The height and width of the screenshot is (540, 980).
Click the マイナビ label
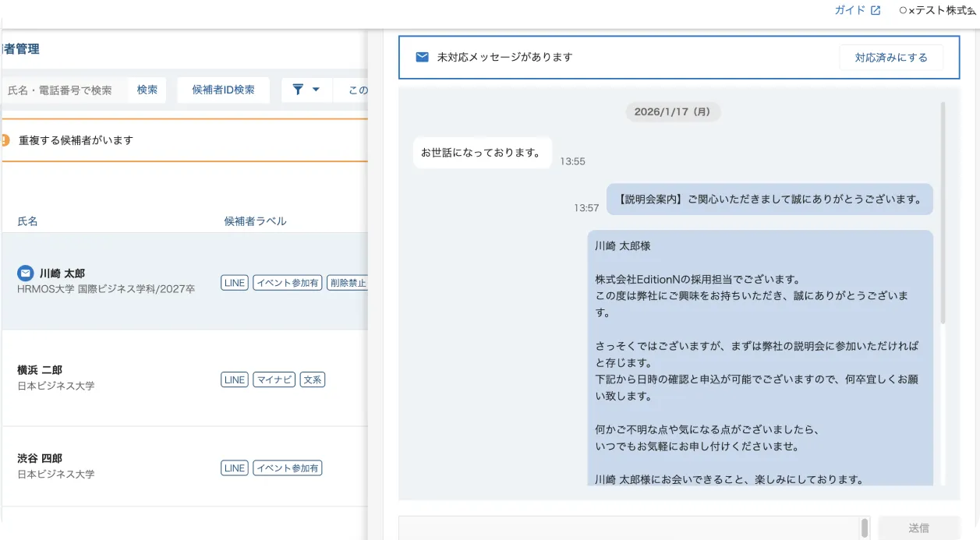point(274,379)
